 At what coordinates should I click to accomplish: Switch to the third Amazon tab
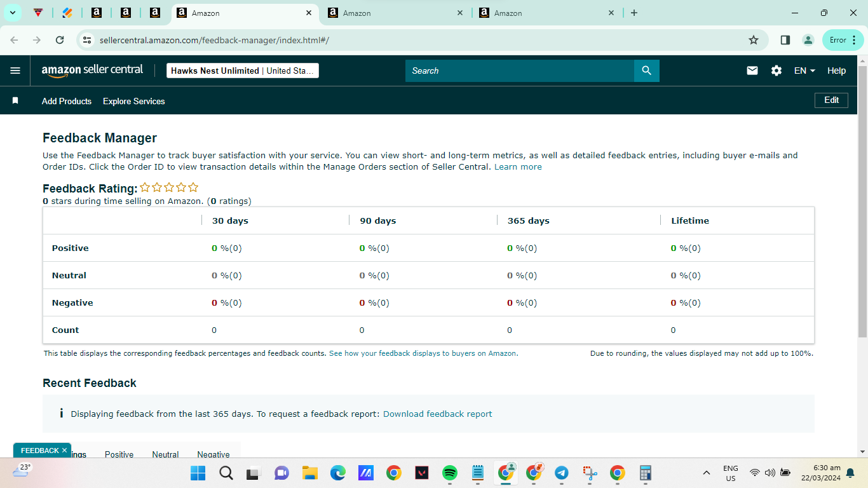(x=548, y=13)
